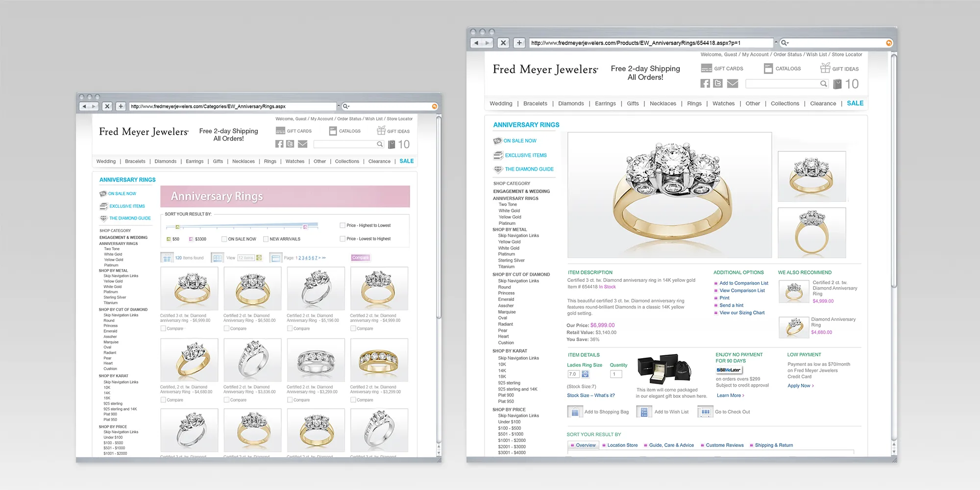This screenshot has width=980, height=490.
Task: Check Compare for the $5,196.00 ring
Action: click(290, 328)
